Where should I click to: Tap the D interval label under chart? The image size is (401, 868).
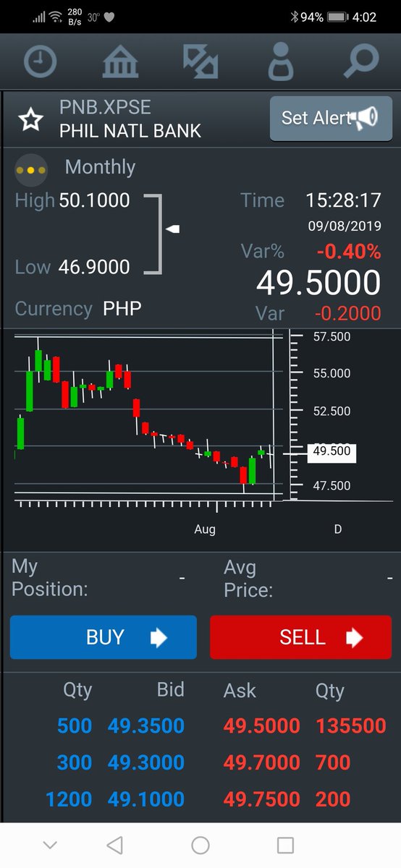click(337, 529)
